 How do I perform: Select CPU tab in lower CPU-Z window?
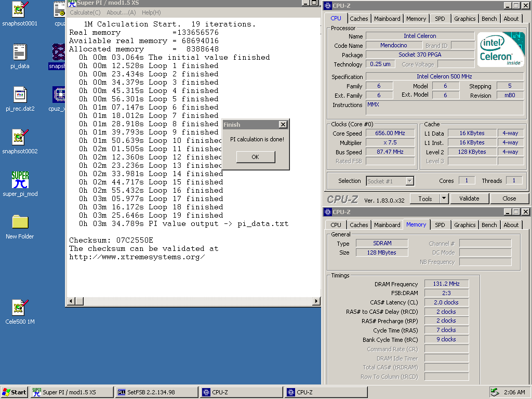(336, 225)
